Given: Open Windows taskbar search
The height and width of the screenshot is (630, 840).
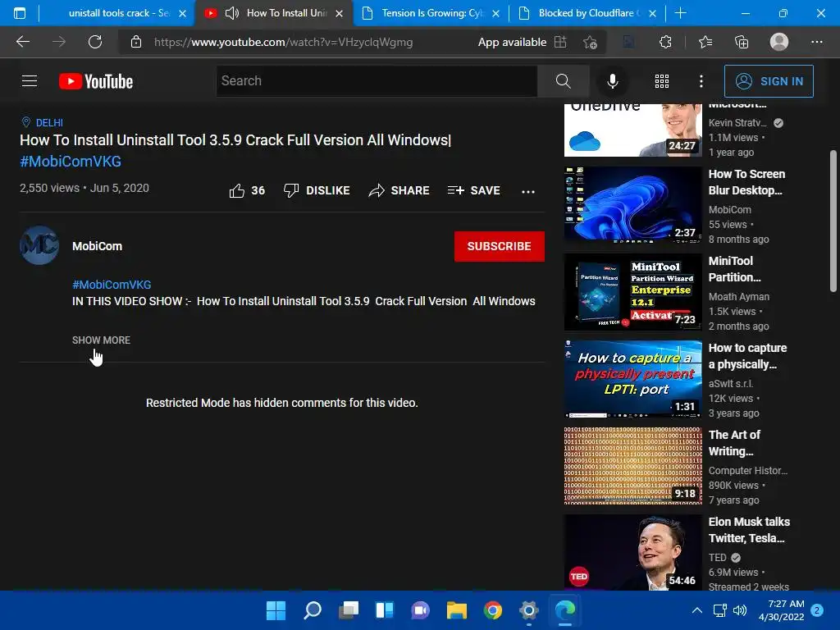Looking at the screenshot, I should (x=313, y=610).
